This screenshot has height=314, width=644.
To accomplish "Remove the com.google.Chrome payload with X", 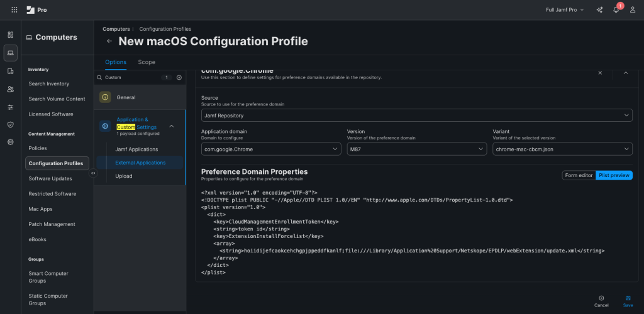I will (x=600, y=73).
